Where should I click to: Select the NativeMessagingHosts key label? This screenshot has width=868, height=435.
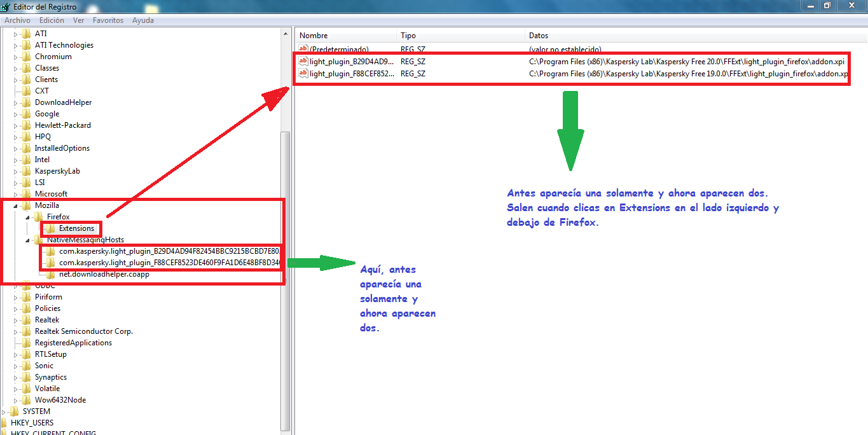[x=85, y=240]
